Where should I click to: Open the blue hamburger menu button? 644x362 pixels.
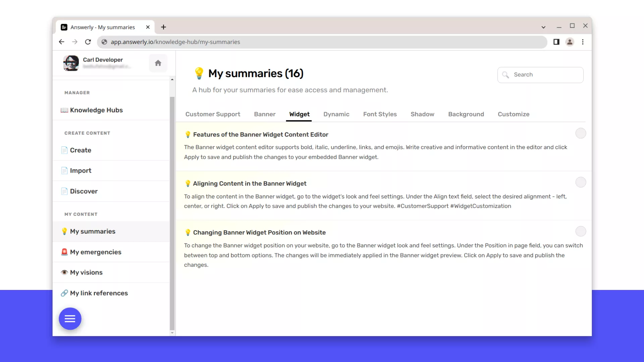pos(70,319)
